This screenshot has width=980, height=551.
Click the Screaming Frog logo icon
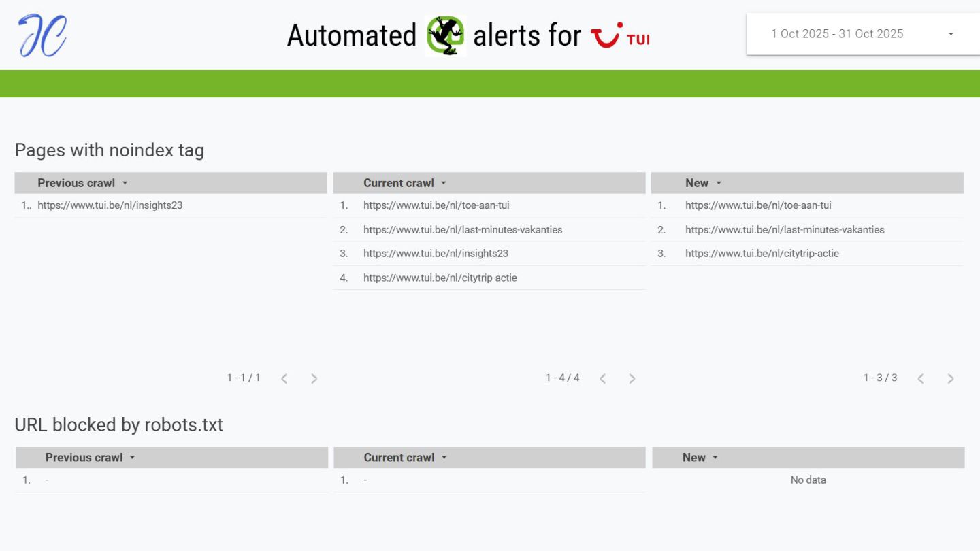[445, 35]
